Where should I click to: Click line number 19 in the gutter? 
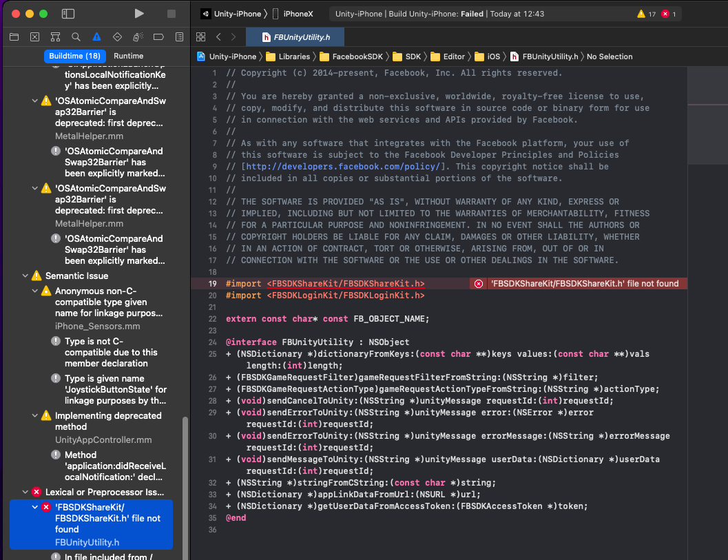(213, 284)
